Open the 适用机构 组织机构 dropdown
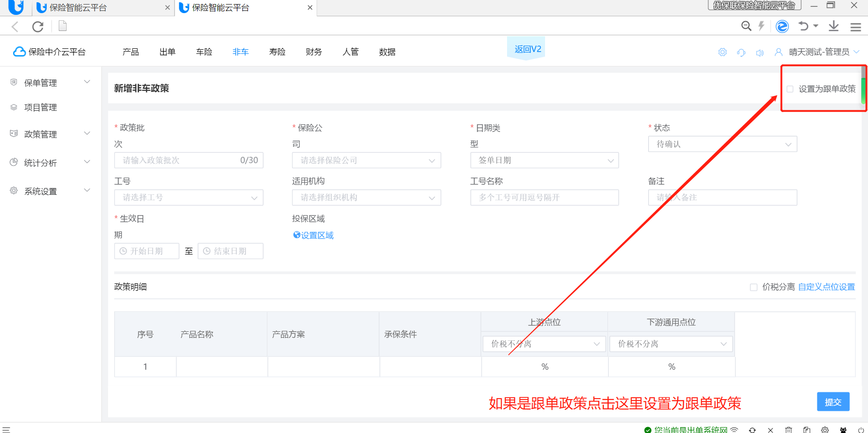868x433 pixels. click(366, 198)
